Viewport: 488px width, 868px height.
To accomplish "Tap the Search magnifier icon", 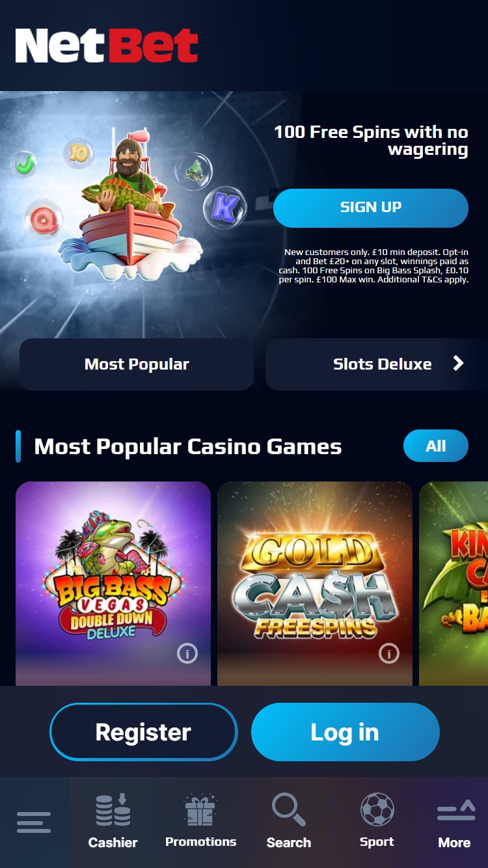I will pos(289,809).
